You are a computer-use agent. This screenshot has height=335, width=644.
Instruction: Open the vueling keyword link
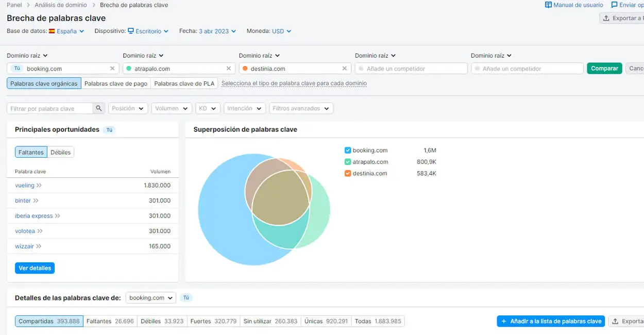[x=25, y=186]
